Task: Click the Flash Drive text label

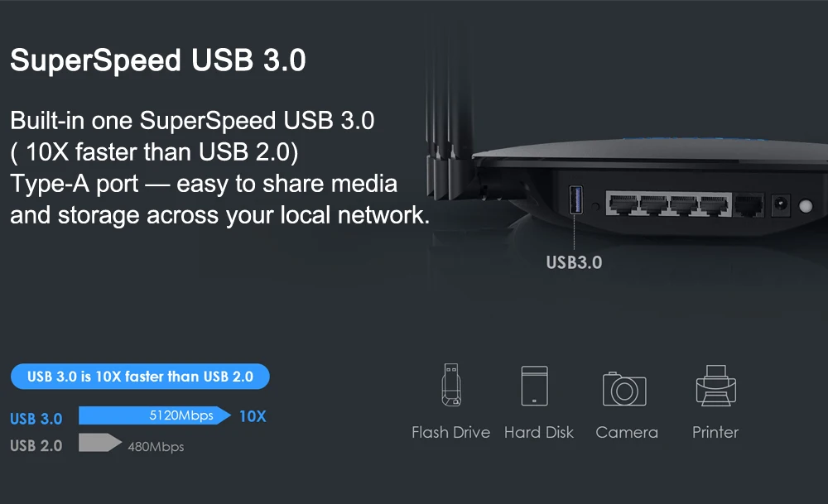Action: coord(451,432)
